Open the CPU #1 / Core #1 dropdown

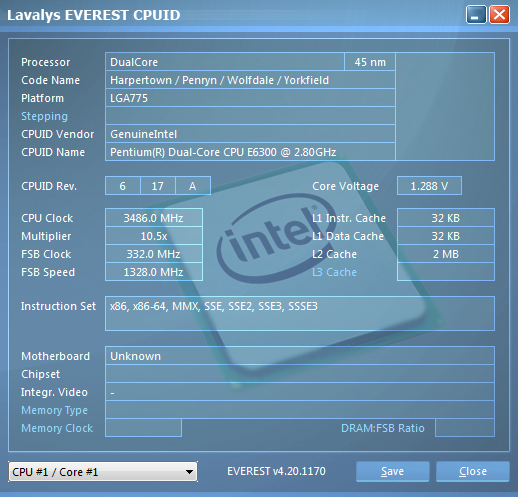103,472
